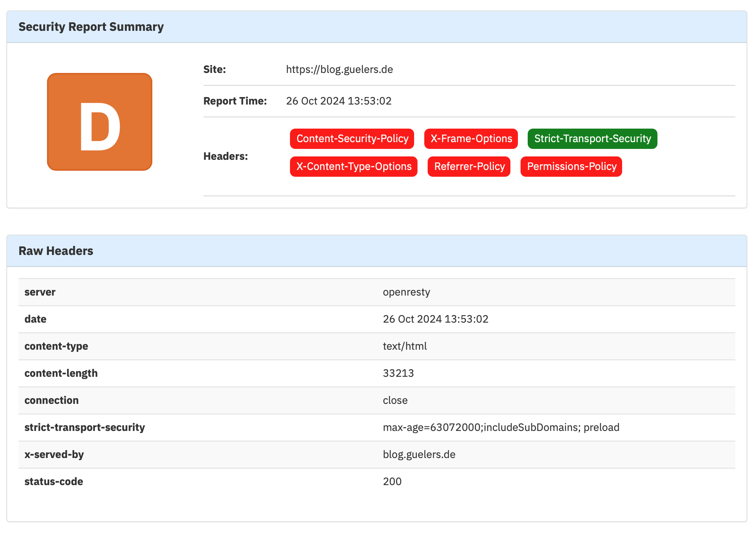Select the 'connection' header name
This screenshot has width=756, height=543.
coord(52,400)
